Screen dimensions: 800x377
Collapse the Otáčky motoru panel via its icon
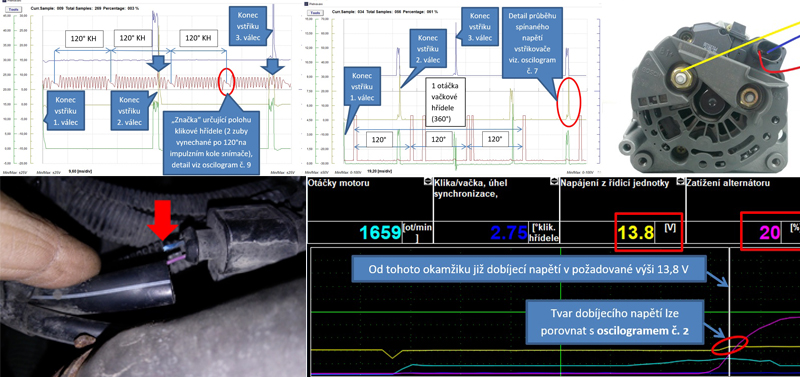(428, 182)
